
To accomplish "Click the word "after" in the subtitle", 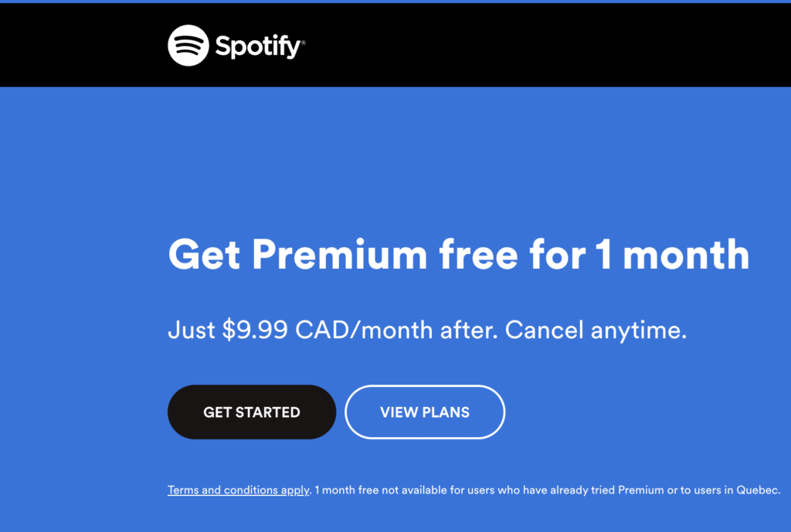I will (467, 330).
